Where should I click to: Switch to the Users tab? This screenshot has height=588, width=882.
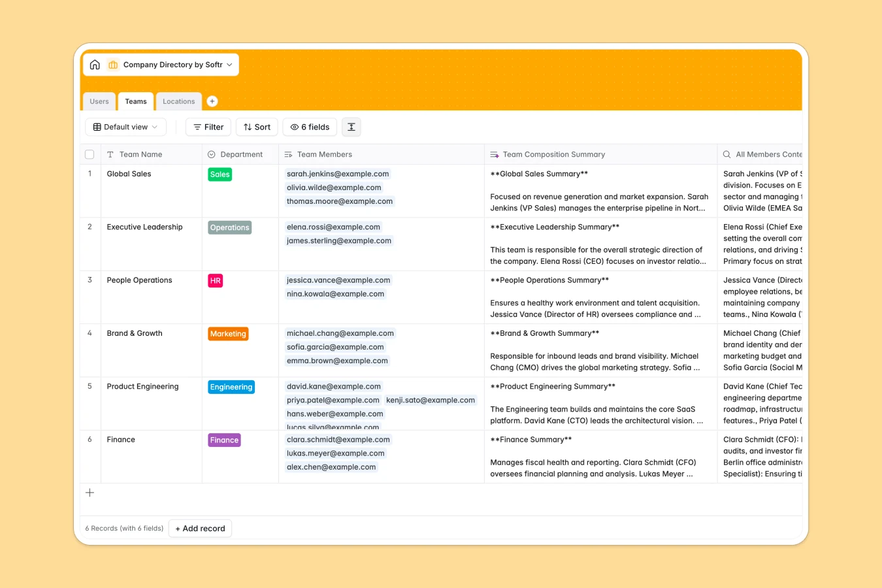(x=99, y=101)
